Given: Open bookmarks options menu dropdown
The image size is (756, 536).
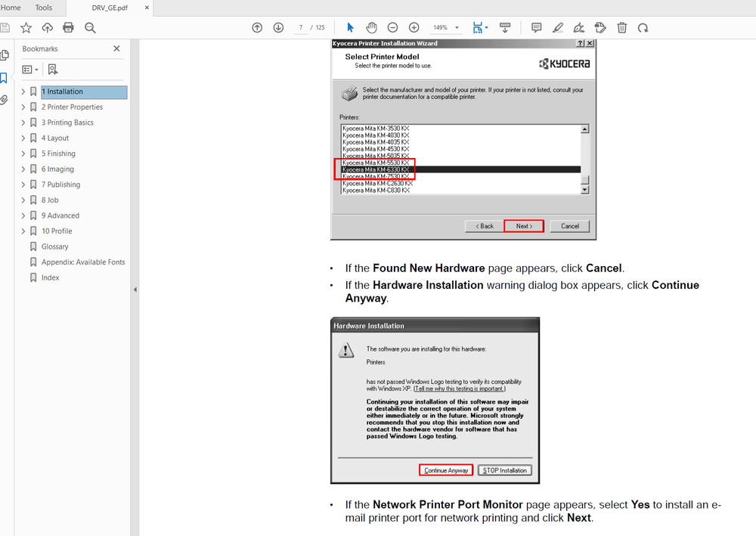Looking at the screenshot, I should click(x=30, y=70).
